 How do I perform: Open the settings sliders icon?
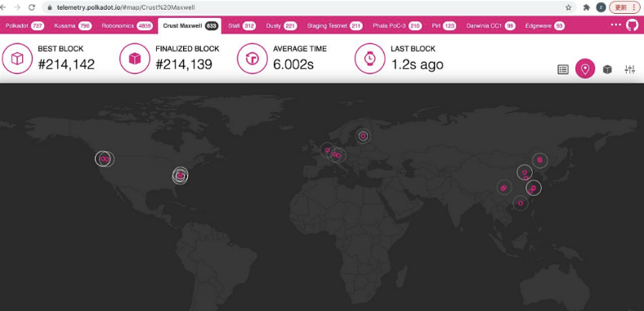[629, 70]
